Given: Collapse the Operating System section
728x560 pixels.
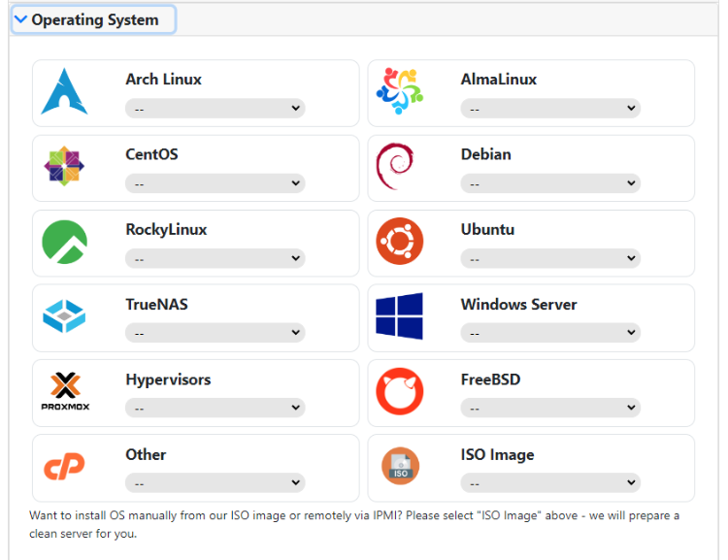Looking at the screenshot, I should click(93, 19).
